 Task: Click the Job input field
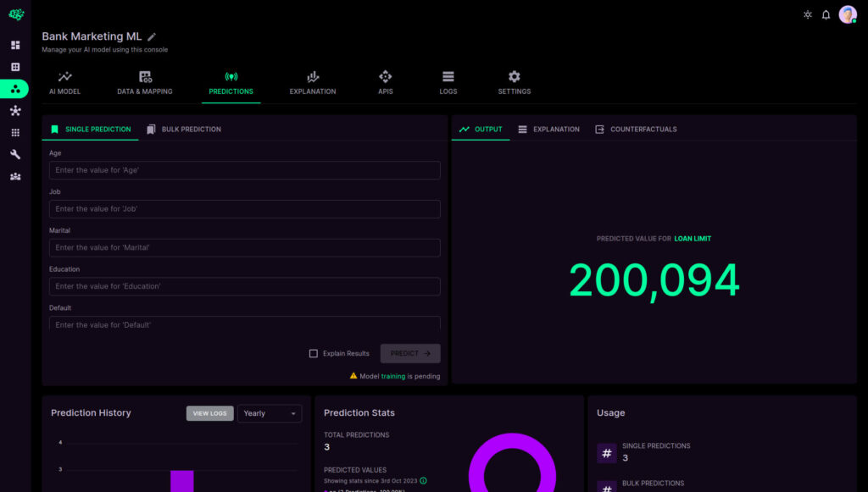[x=245, y=209]
